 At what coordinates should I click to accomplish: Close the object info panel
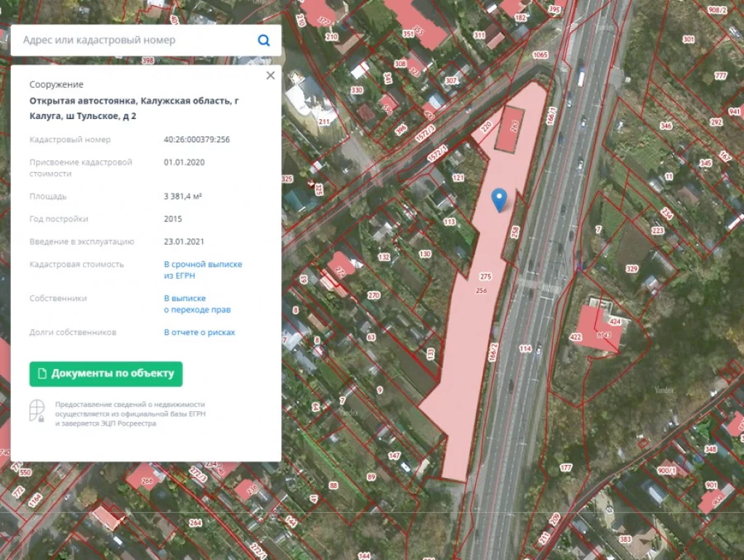270,76
